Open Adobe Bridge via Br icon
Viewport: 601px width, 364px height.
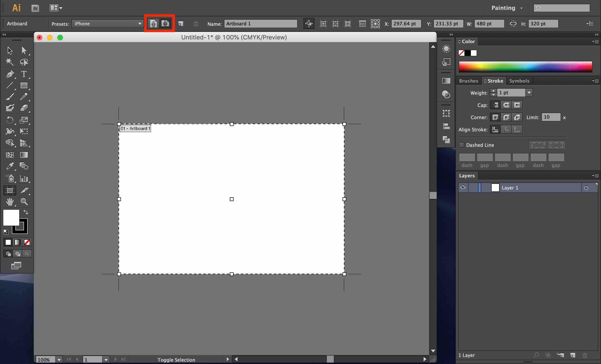pos(35,8)
